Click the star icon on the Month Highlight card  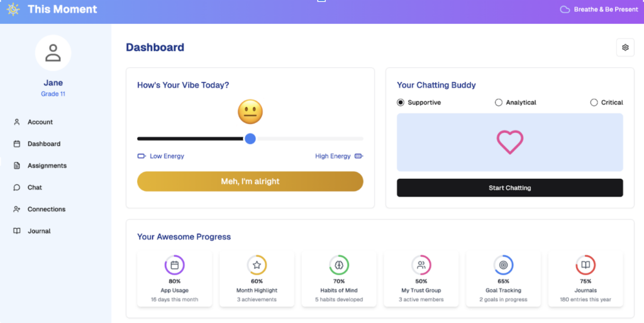(257, 265)
